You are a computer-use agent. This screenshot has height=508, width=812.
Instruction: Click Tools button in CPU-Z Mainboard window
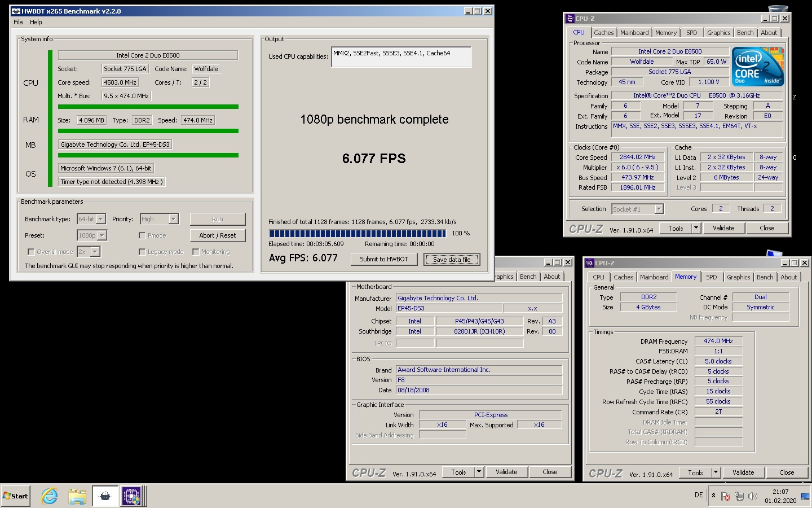point(458,472)
